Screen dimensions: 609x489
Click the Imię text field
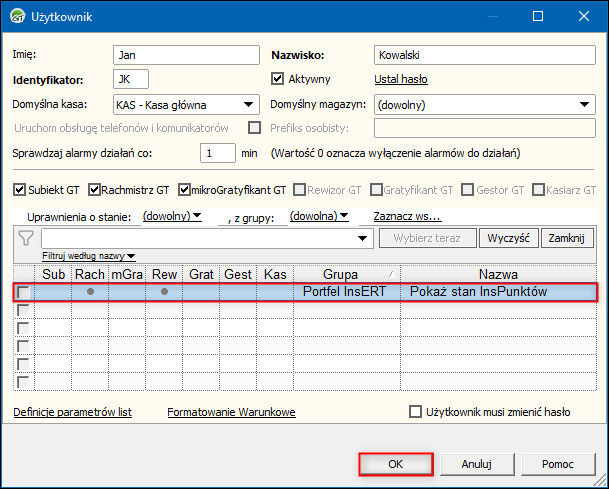185,54
